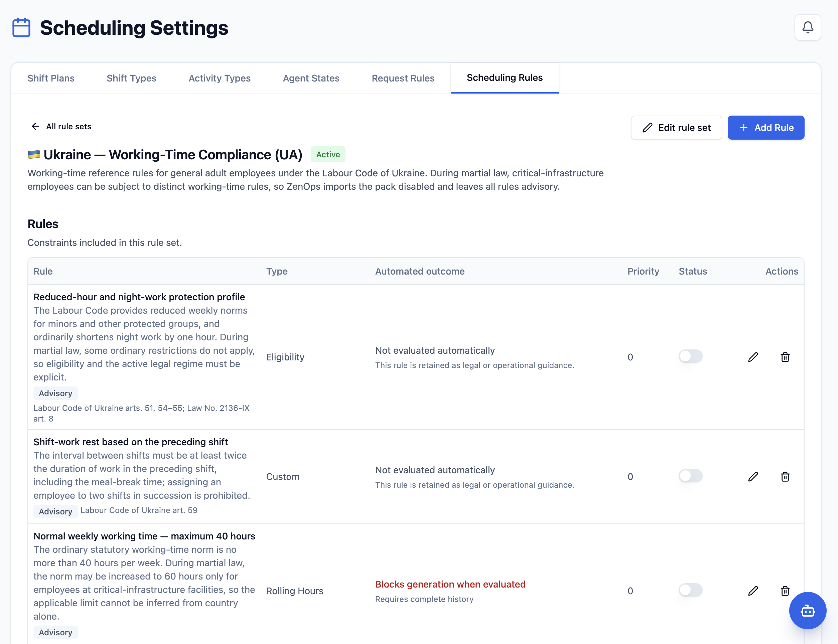The width and height of the screenshot is (838, 644).
Task: Click the Edit rule set button
Action: tap(676, 128)
